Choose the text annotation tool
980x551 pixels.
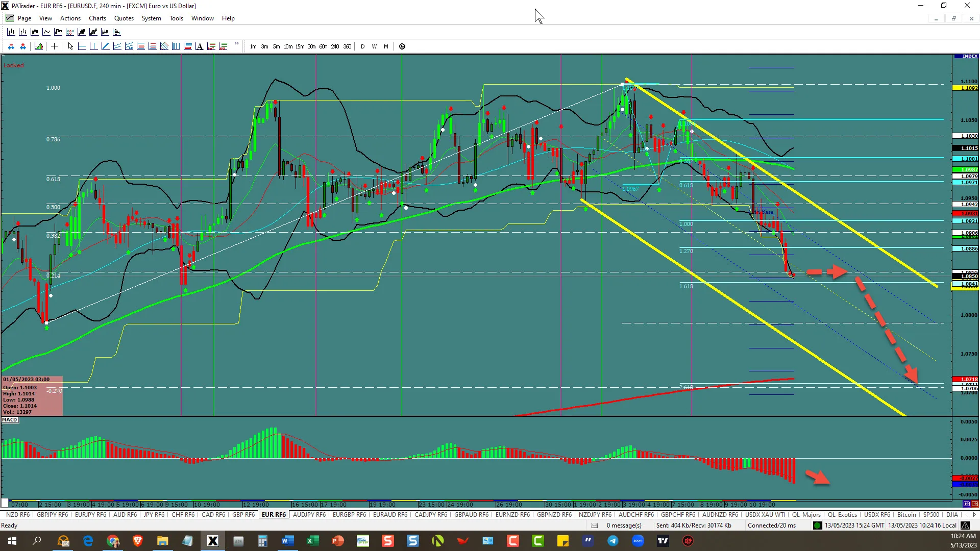tap(199, 46)
